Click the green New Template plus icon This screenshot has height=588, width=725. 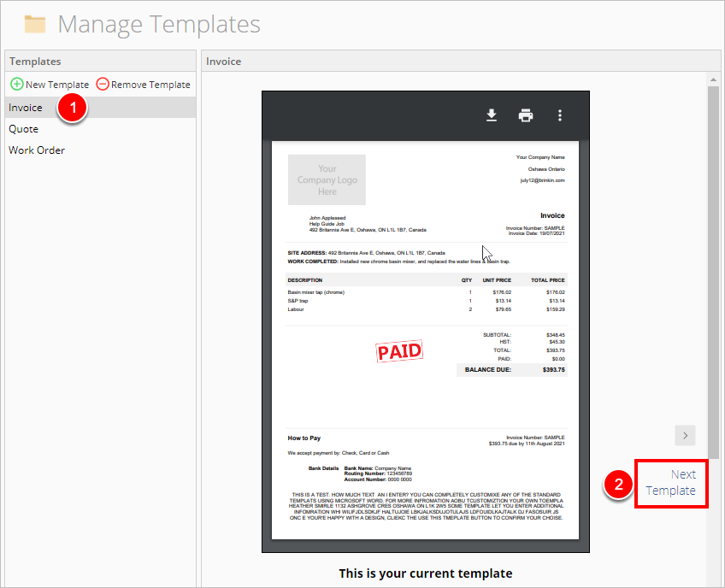(x=16, y=84)
